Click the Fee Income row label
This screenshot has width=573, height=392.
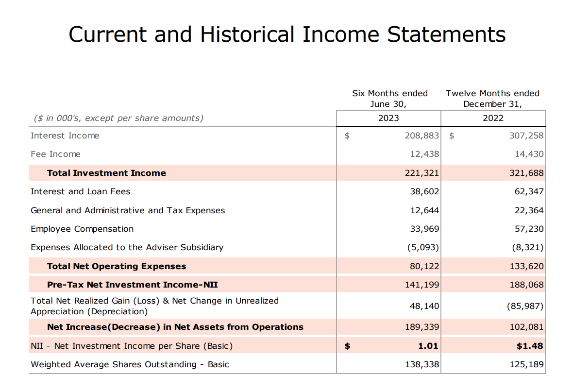[55, 154]
